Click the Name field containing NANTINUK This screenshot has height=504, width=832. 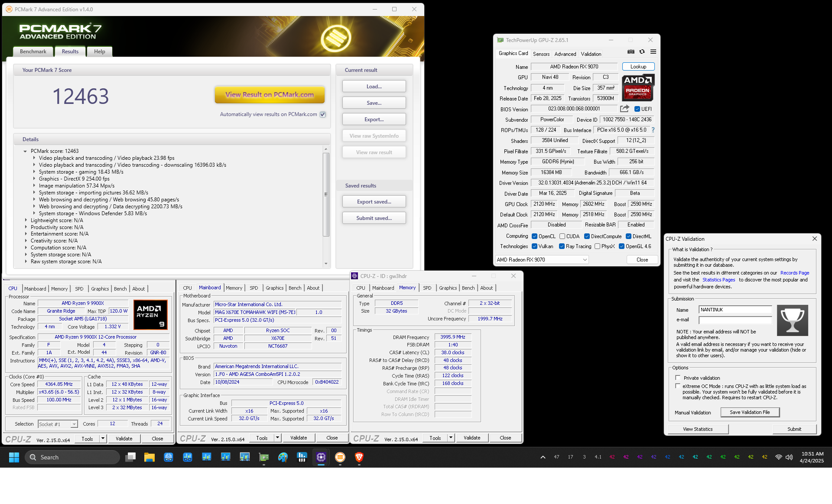pos(735,310)
